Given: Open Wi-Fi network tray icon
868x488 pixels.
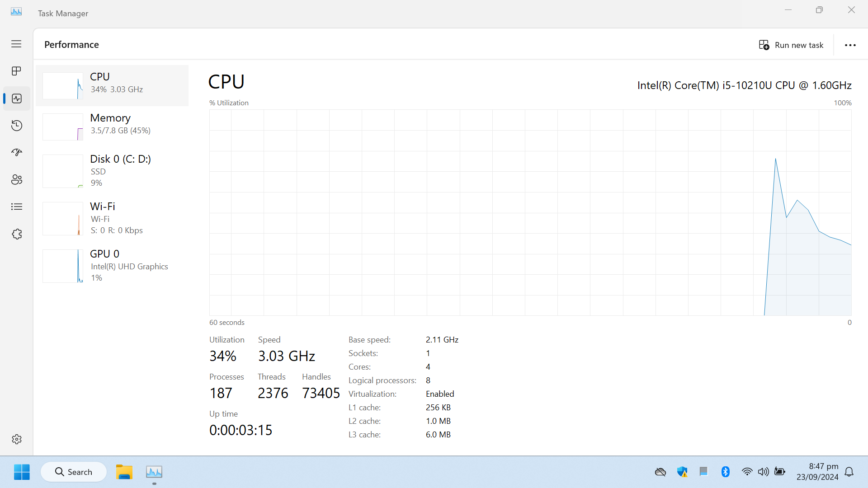Looking at the screenshot, I should tap(747, 472).
